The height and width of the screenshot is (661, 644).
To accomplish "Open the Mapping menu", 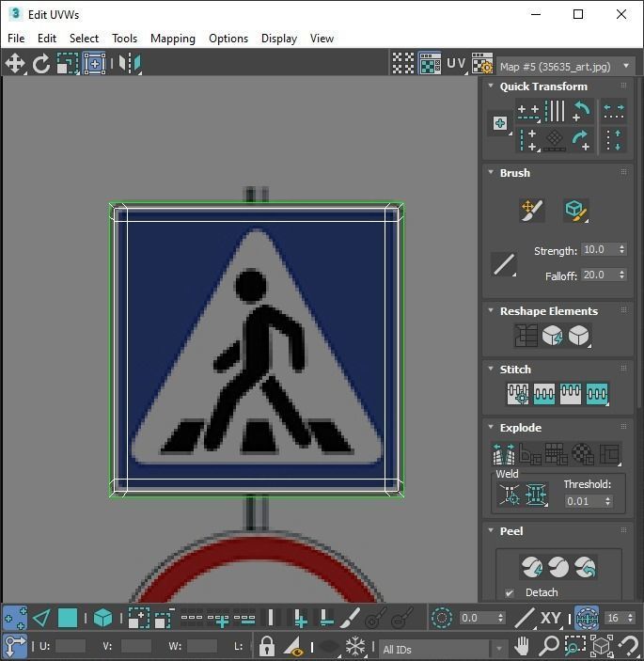I will (173, 39).
